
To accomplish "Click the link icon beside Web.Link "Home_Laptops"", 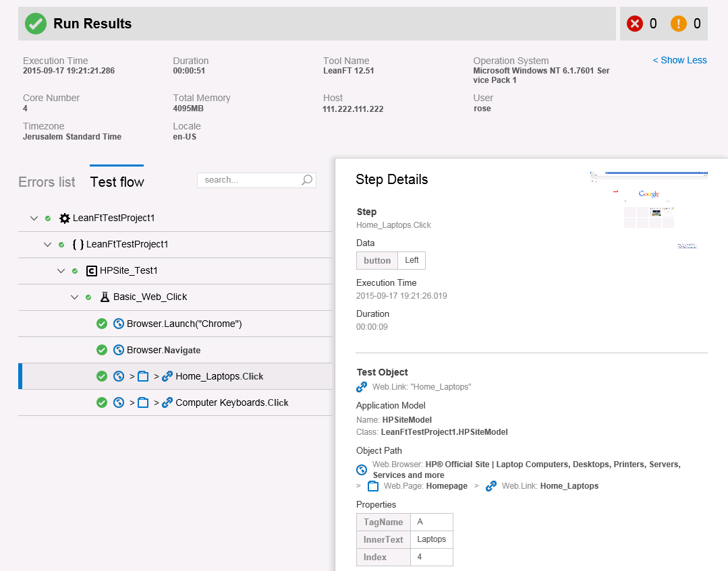I will [362, 387].
